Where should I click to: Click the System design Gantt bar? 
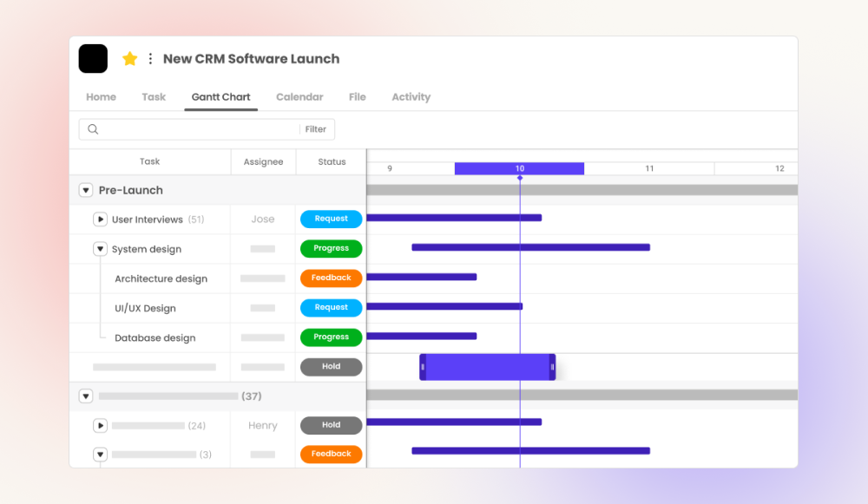531,247
